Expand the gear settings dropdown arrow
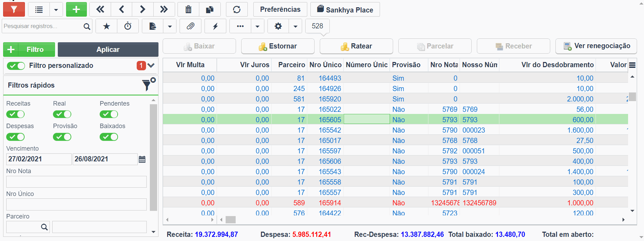The width and height of the screenshot is (644, 241). tap(295, 26)
